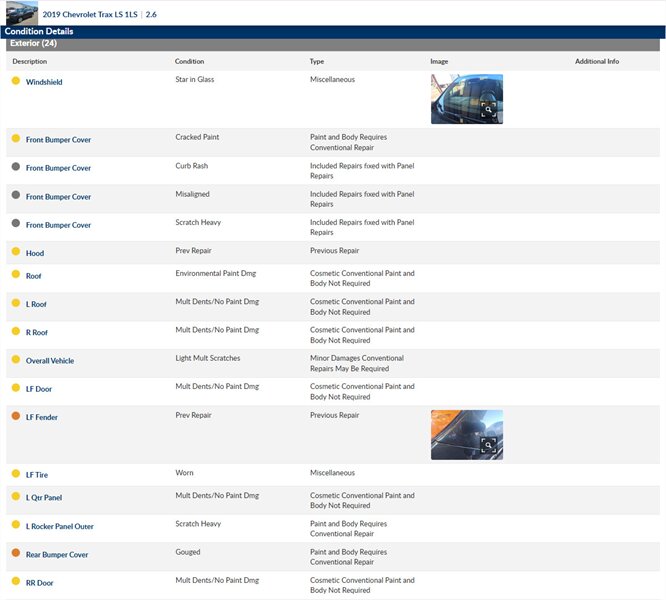The height and width of the screenshot is (600, 666).
Task: Click the yellow dot beside LF Tire
Action: 16,473
